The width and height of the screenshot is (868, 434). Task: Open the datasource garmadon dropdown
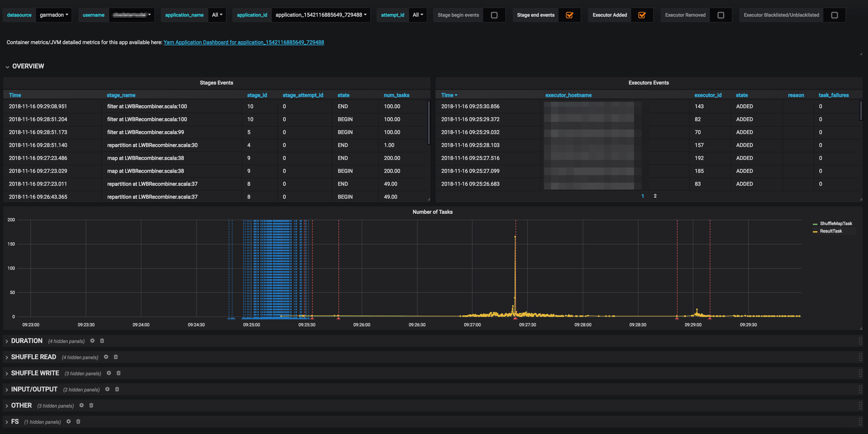click(x=54, y=15)
